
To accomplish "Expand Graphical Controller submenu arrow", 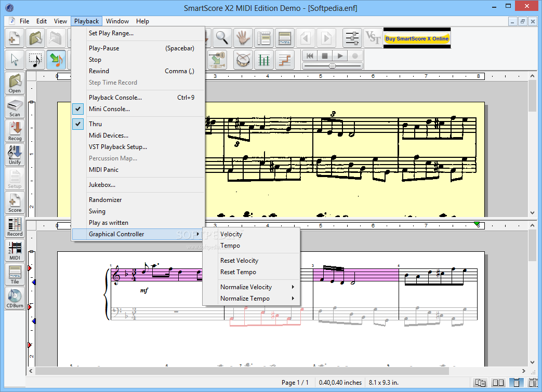I will point(197,234).
